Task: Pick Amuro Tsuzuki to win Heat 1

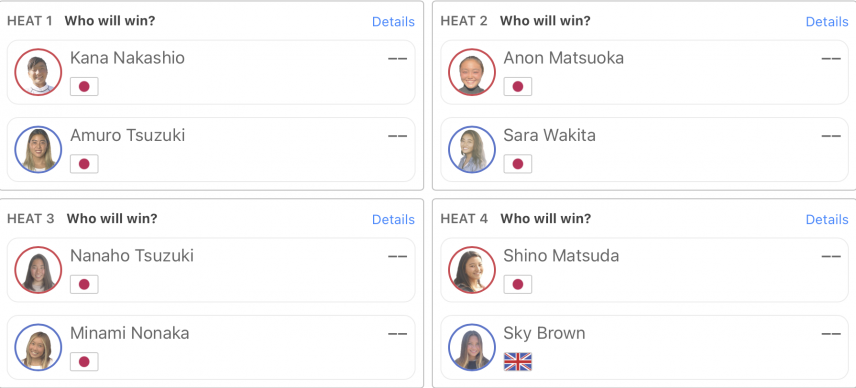Action: [211, 150]
